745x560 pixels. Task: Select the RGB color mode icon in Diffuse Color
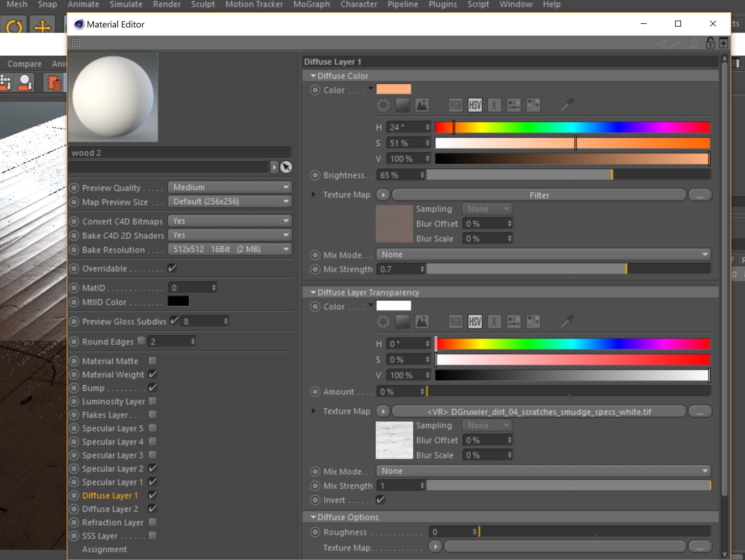(x=455, y=105)
